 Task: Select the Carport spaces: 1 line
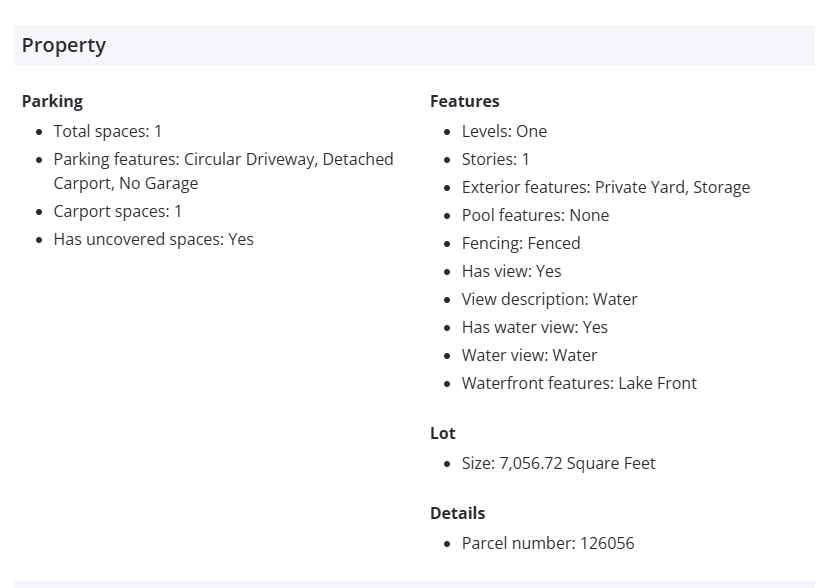(x=118, y=211)
